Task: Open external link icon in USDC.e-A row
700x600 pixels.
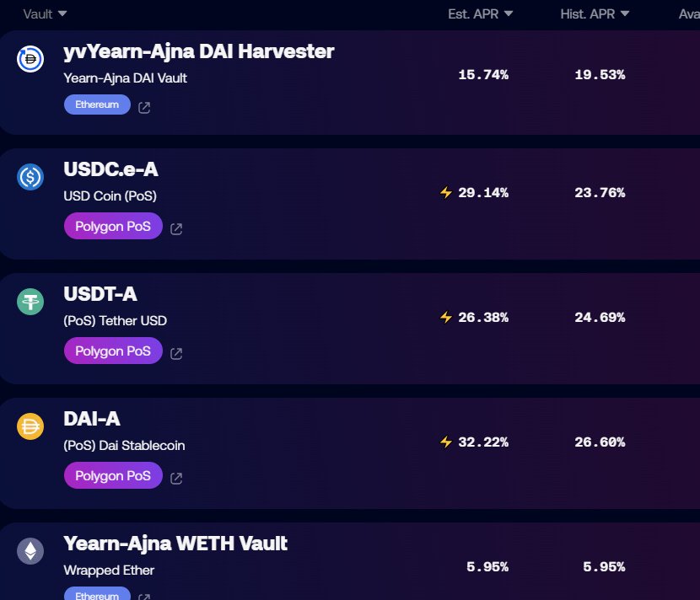Action: coord(176,229)
